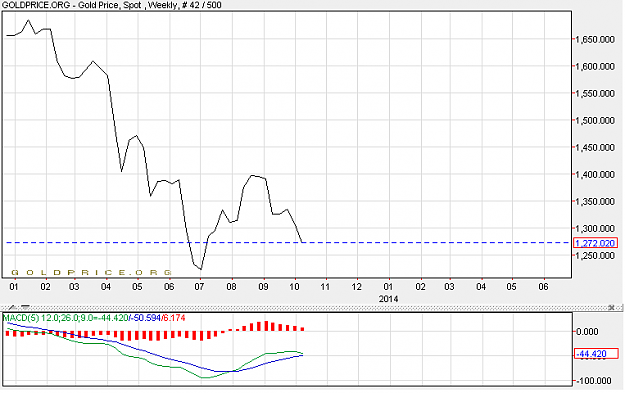This screenshot has width=625, height=393.
Task: Click the 1,500.000 price axis label
Action: click(x=595, y=121)
